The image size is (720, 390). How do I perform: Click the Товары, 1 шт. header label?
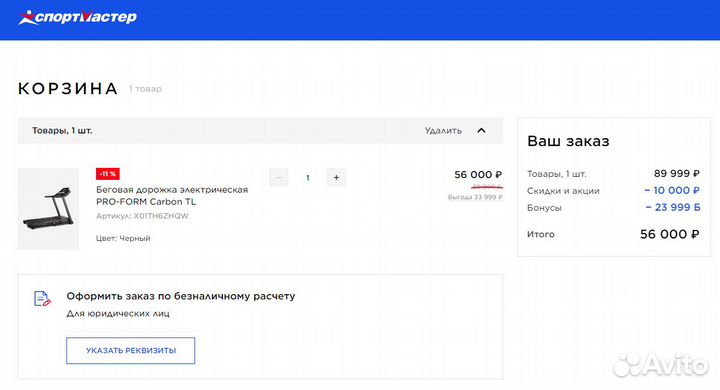(62, 130)
